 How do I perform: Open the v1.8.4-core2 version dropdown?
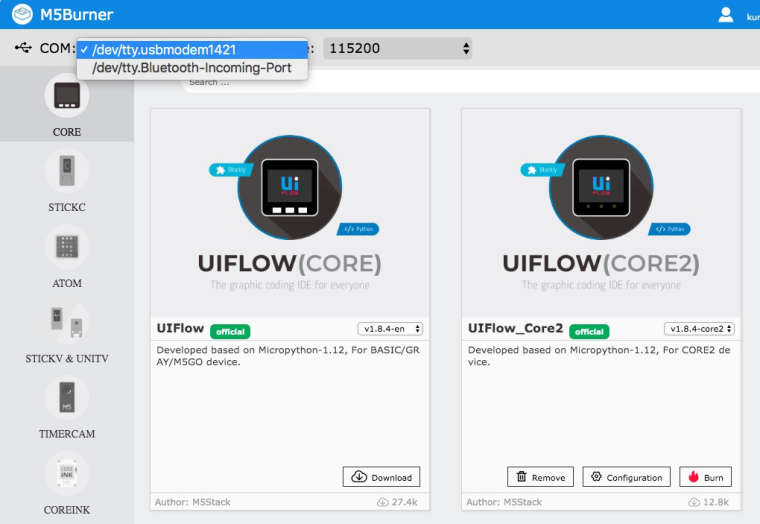click(x=699, y=329)
